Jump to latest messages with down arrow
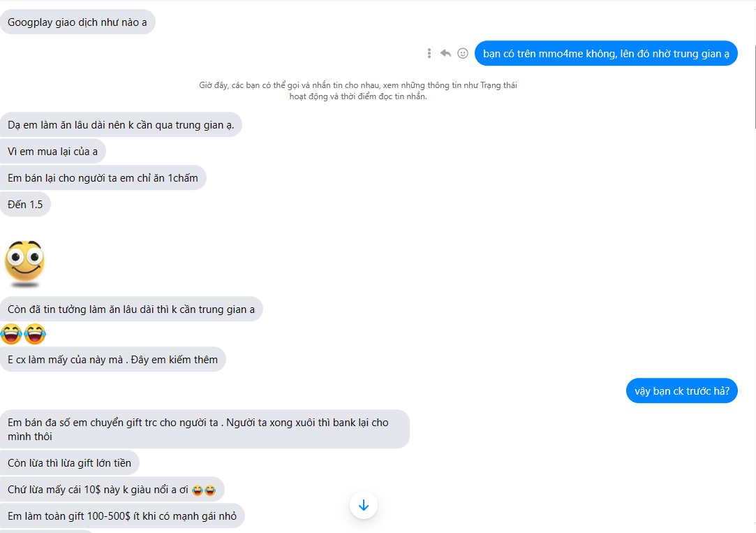 click(363, 505)
